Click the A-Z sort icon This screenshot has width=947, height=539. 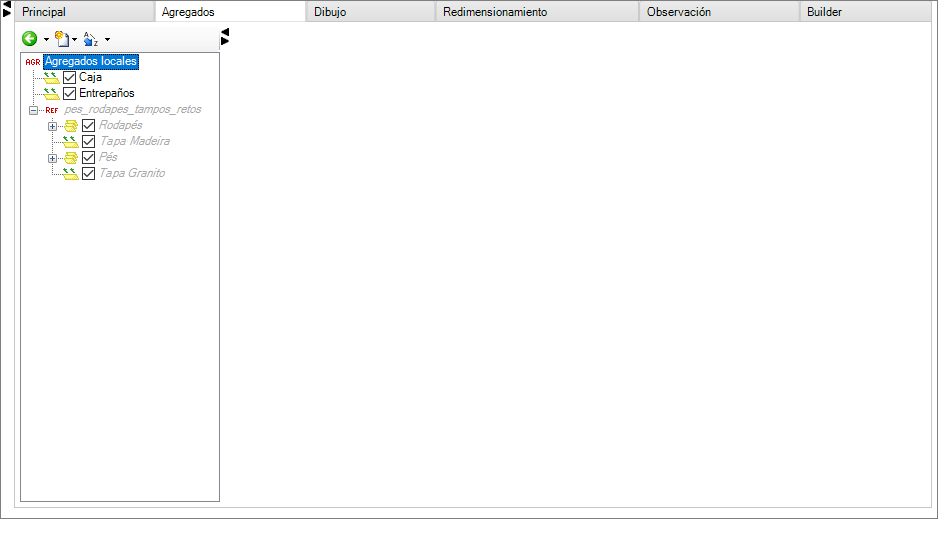[x=91, y=39]
